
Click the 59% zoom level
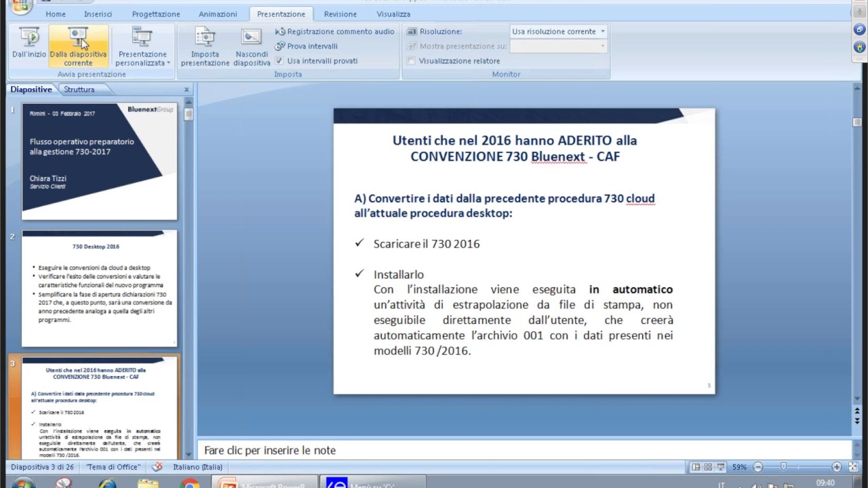coord(739,467)
